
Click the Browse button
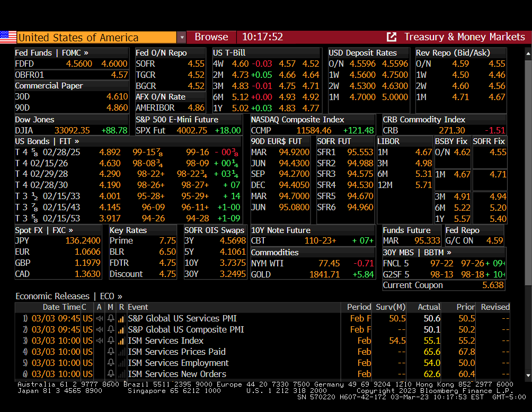coord(211,37)
